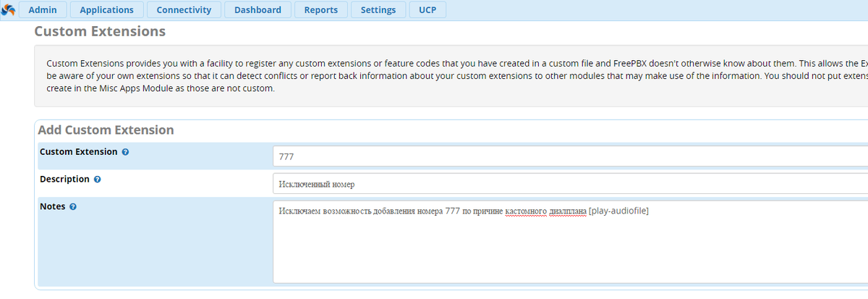Click the Notes field label
This screenshot has height=299, width=868.
tap(52, 206)
